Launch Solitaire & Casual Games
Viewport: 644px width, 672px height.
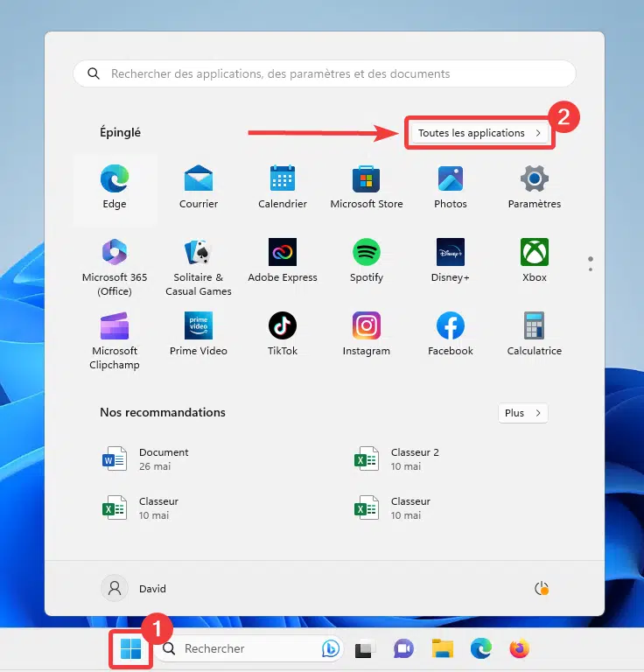tap(199, 267)
